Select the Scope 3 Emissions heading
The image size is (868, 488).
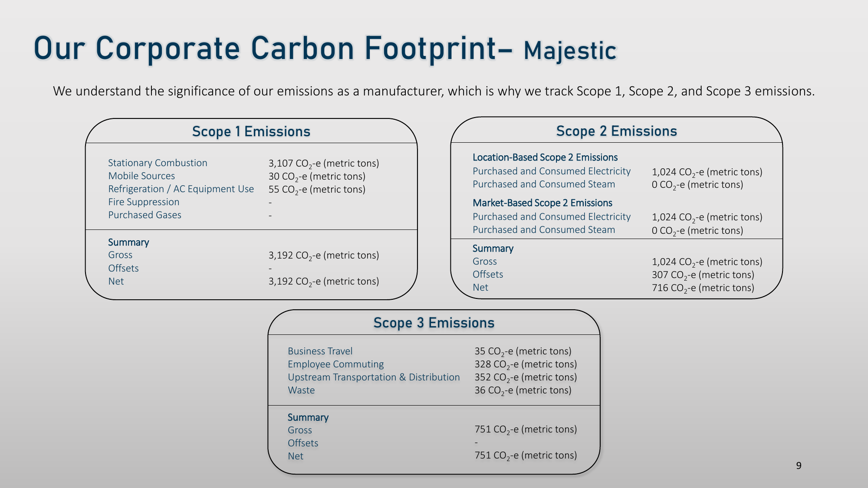(434, 323)
